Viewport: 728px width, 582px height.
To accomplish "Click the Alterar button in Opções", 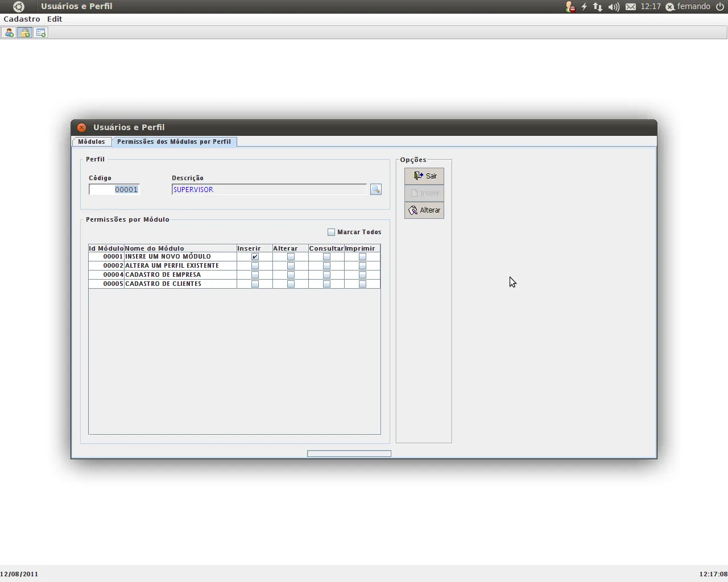I will 424,210.
